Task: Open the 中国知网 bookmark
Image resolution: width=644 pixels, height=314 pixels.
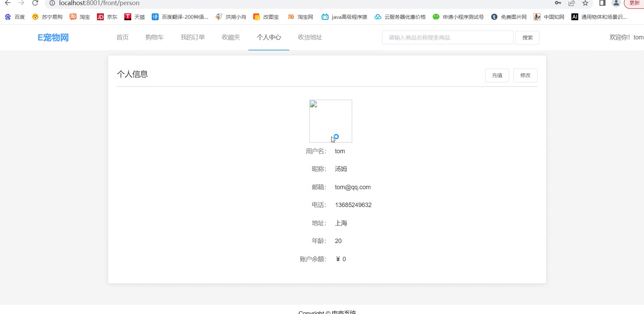Action: tap(549, 17)
